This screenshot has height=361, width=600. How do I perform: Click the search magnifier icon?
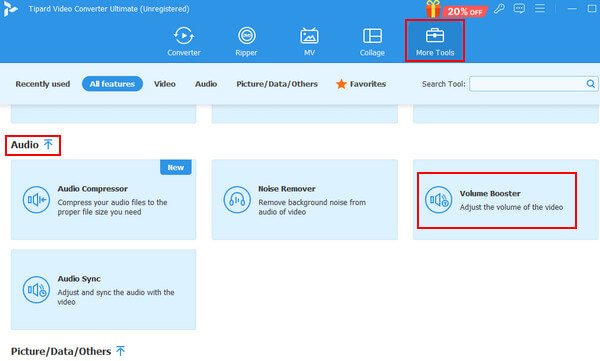click(x=591, y=84)
